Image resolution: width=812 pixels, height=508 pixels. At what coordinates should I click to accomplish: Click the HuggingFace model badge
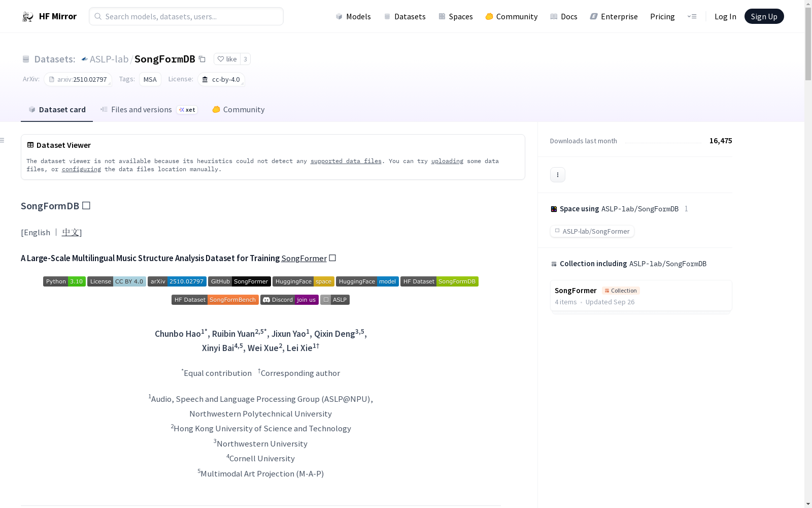(367, 281)
